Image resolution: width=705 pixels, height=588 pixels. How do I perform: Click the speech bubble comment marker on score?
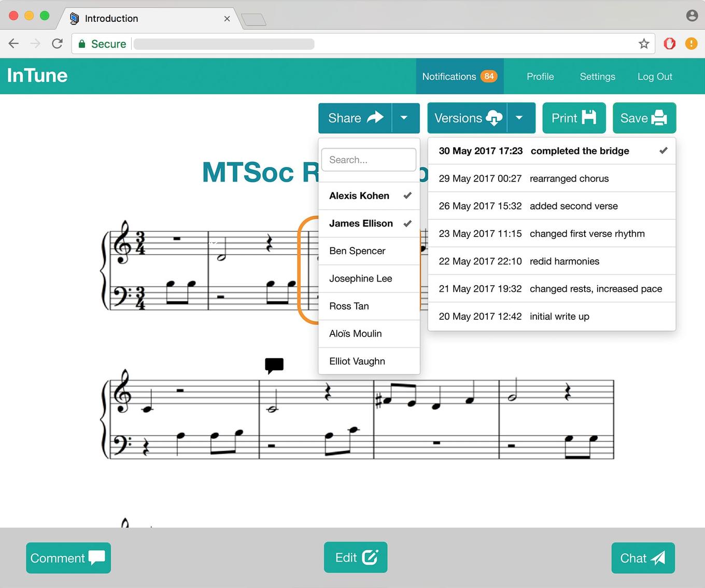[x=274, y=365]
